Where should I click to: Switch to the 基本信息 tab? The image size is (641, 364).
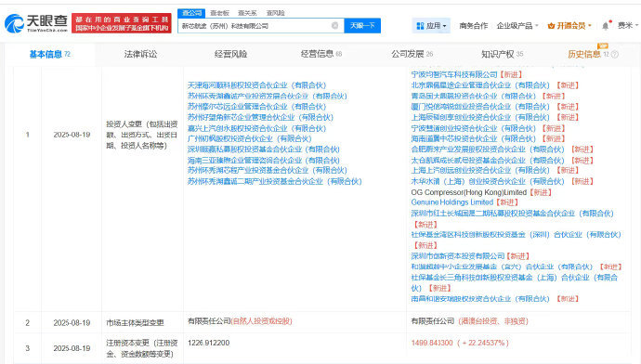coord(50,55)
